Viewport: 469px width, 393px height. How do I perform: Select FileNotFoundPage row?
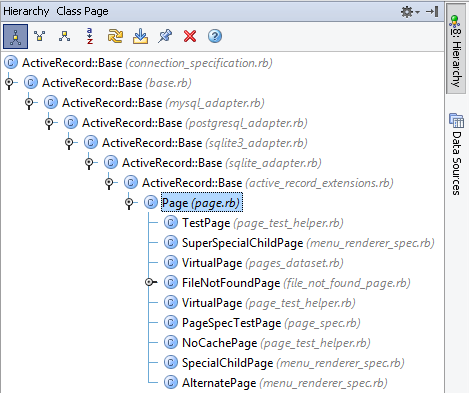[287, 283]
